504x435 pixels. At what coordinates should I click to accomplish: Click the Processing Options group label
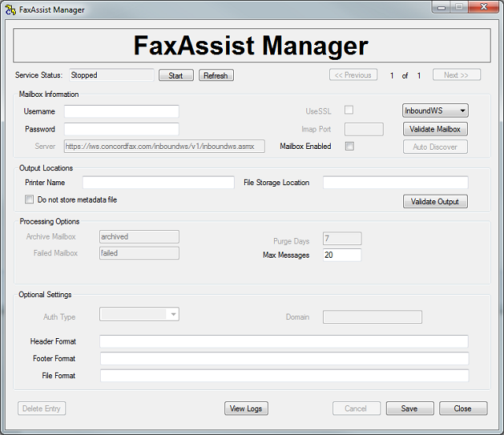click(x=50, y=221)
